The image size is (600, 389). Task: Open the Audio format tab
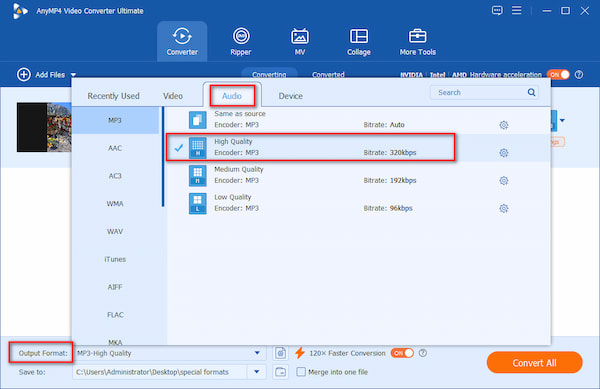pos(232,96)
